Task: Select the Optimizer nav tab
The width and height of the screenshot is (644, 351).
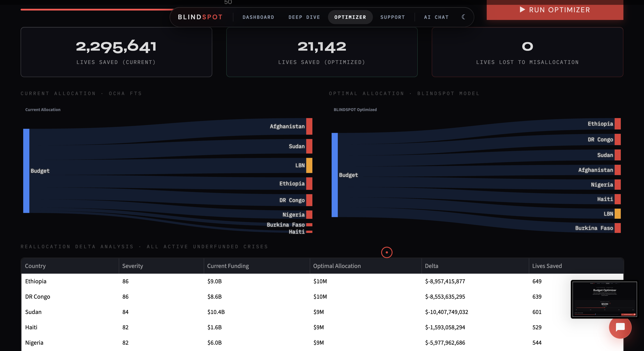Action: click(350, 17)
